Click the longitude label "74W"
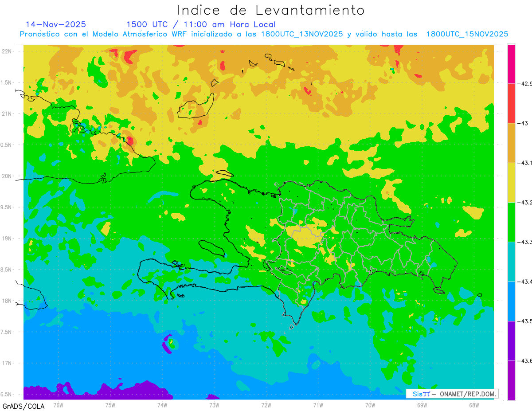Image resolution: width=532 pixels, height=411 pixels. 162,405
